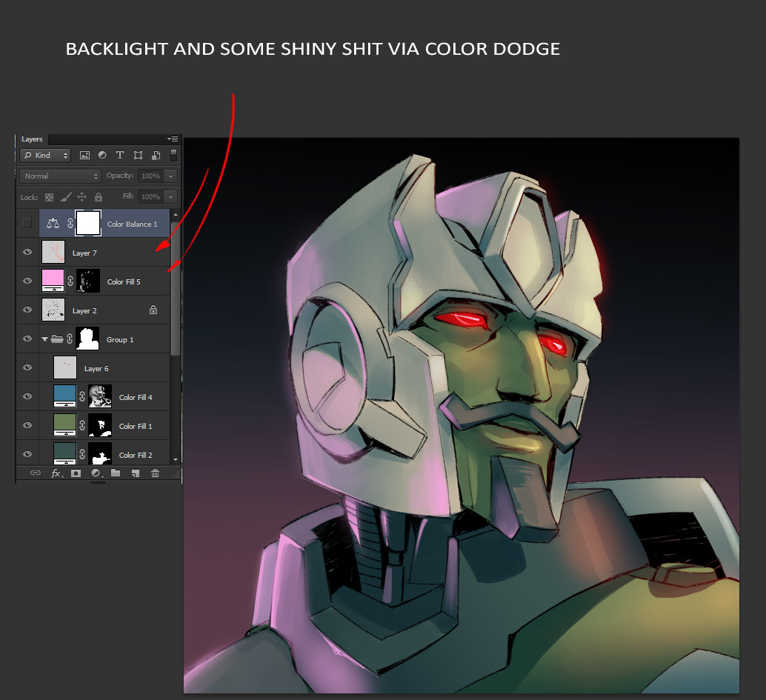Click green Color Fill 1 swatch thumbnail
The height and width of the screenshot is (700, 766).
coord(65,425)
